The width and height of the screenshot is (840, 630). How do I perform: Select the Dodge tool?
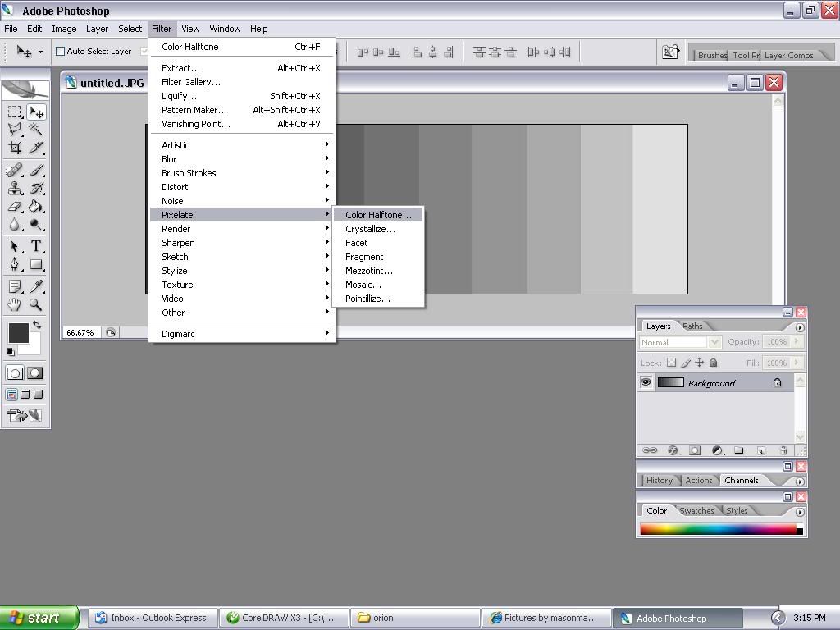point(36,225)
